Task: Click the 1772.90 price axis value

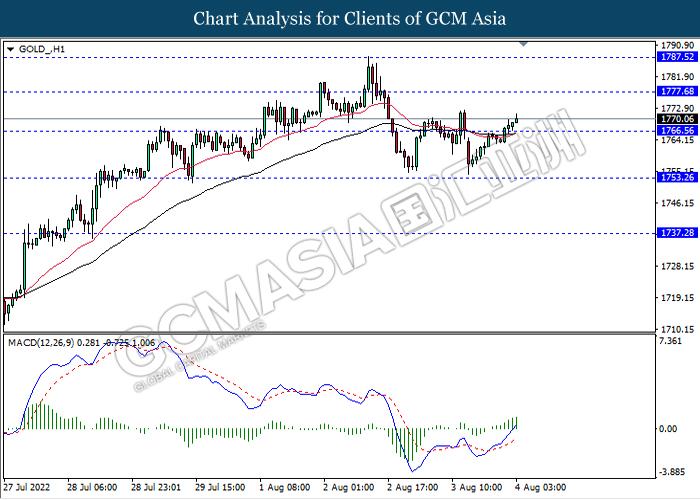Action: (677, 108)
